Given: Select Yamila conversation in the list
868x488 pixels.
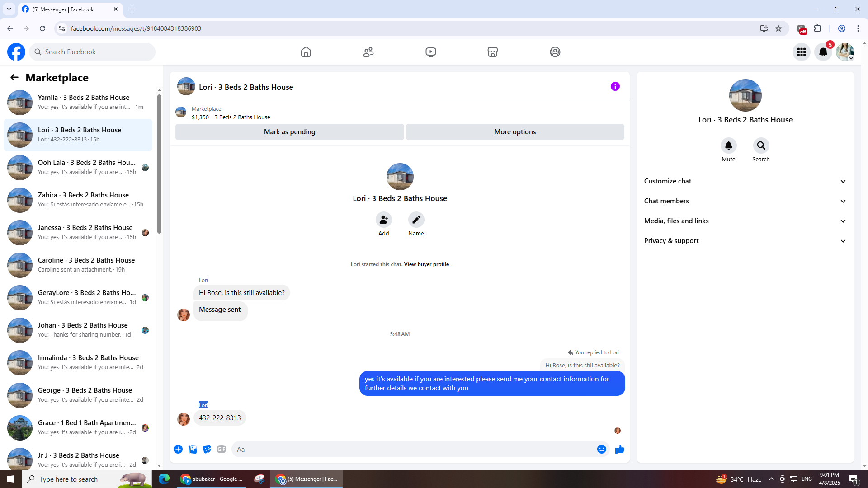Looking at the screenshot, I should coord(79,102).
